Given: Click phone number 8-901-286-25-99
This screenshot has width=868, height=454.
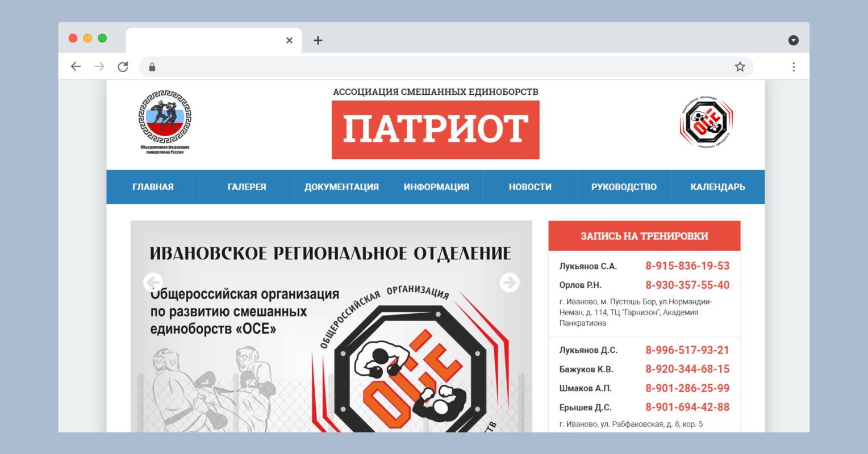Looking at the screenshot, I should coord(687,388).
